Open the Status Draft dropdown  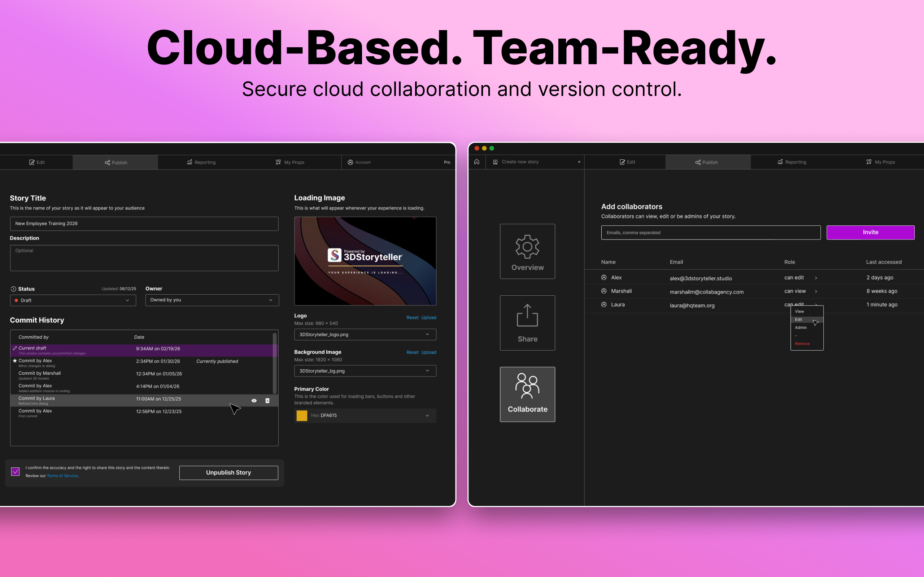pyautogui.click(x=73, y=300)
